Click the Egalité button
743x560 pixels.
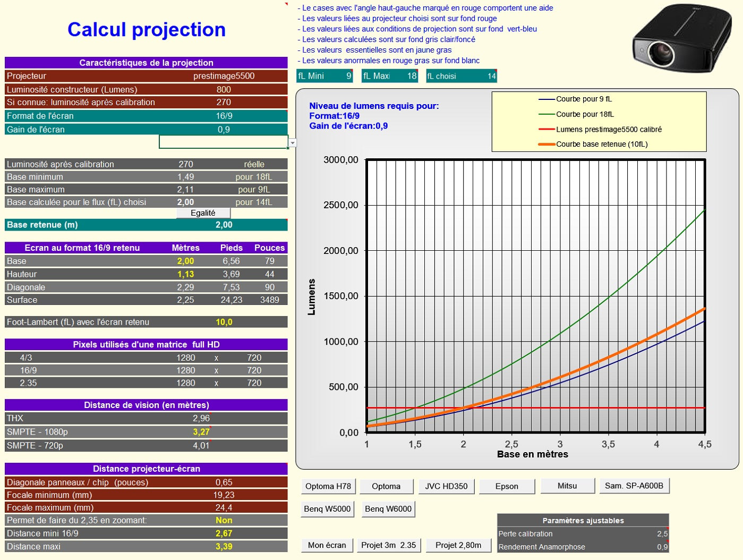pyautogui.click(x=203, y=213)
